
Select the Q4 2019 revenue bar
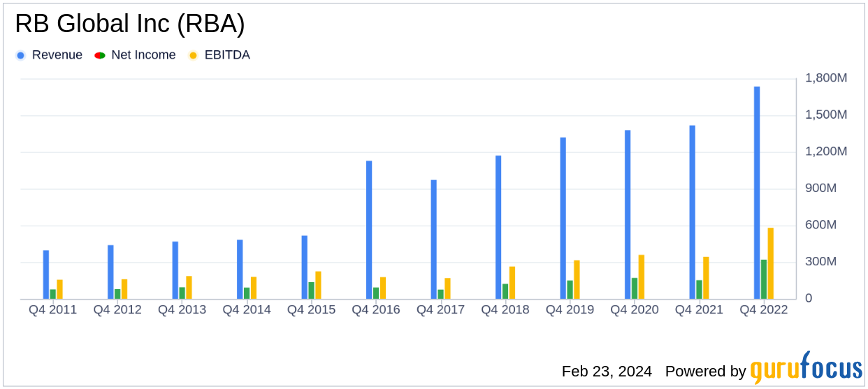pos(563,218)
